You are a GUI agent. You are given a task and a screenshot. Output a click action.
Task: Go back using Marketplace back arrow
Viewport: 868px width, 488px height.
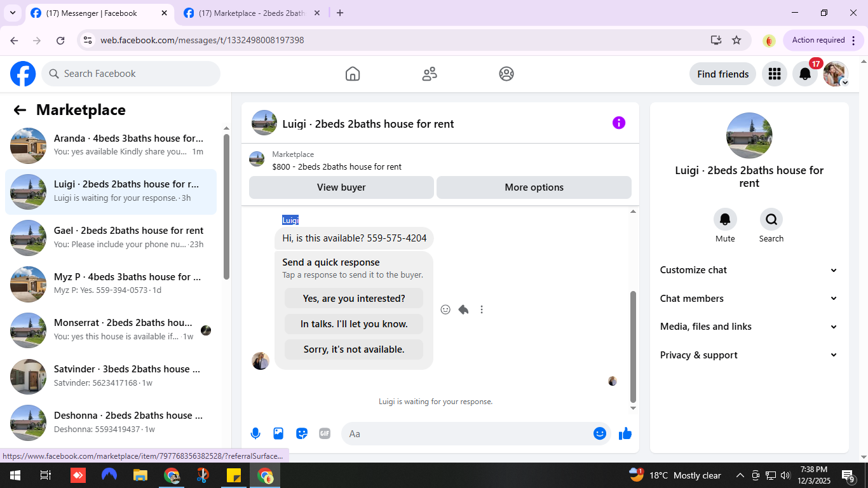point(20,110)
